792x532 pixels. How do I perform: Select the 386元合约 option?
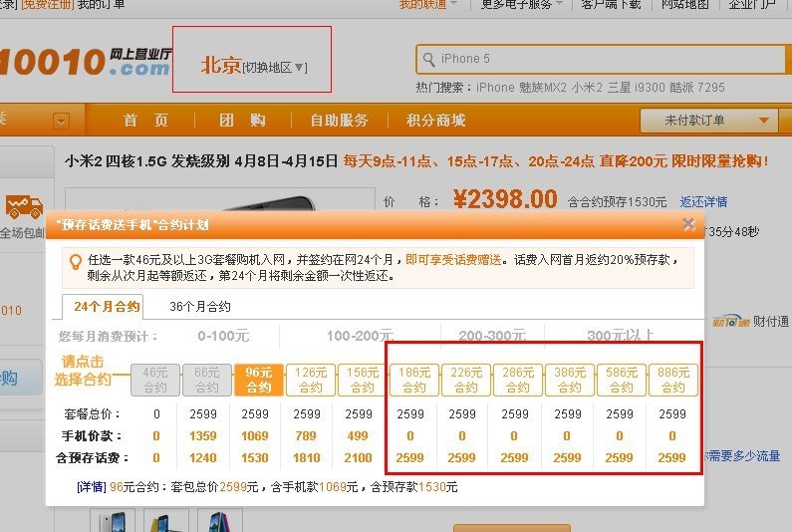pyautogui.click(x=570, y=380)
